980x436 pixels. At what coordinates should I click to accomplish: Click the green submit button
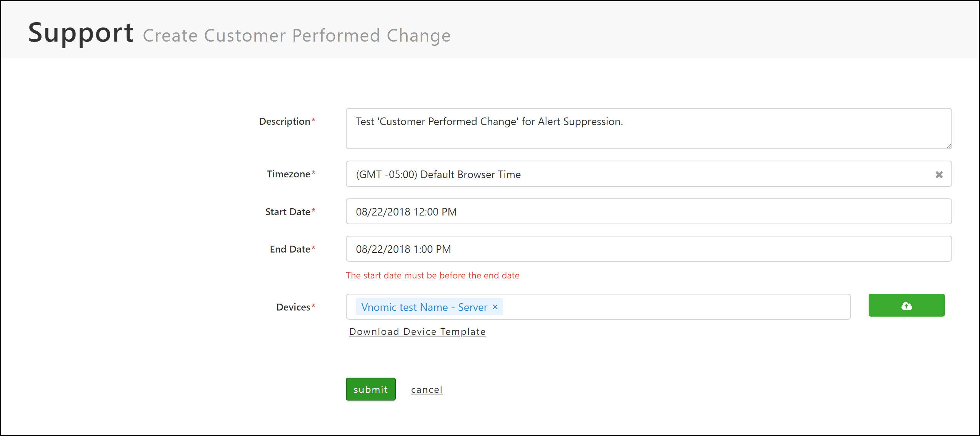(371, 389)
